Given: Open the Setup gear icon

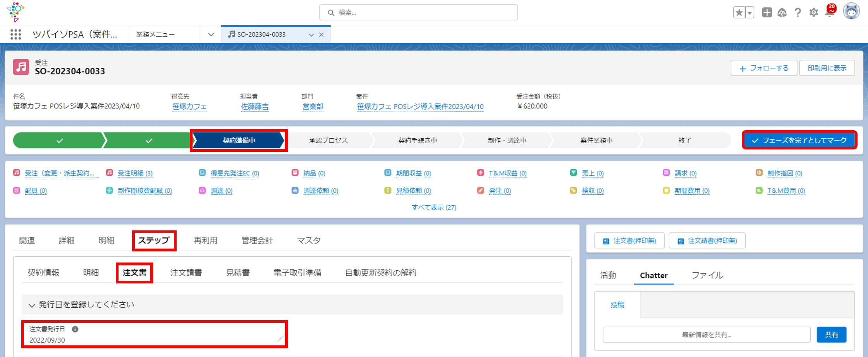Looking at the screenshot, I should 813,12.
